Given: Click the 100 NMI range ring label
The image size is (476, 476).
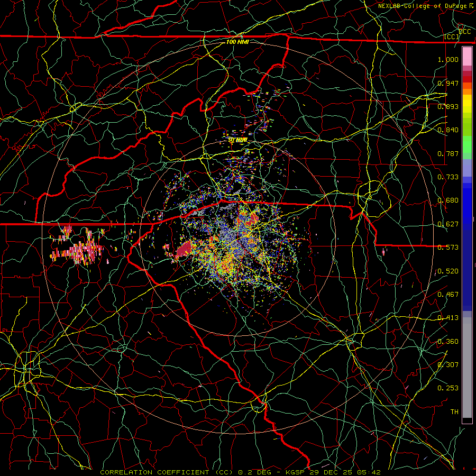Looking at the screenshot, I should point(237,42).
